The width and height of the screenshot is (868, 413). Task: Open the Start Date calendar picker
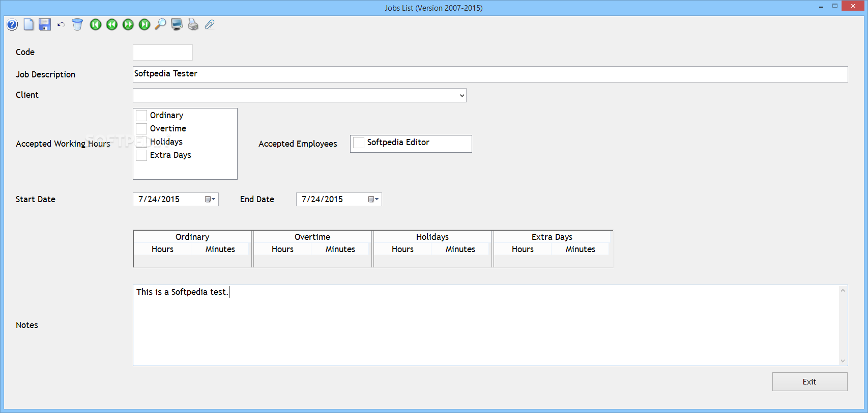(210, 199)
